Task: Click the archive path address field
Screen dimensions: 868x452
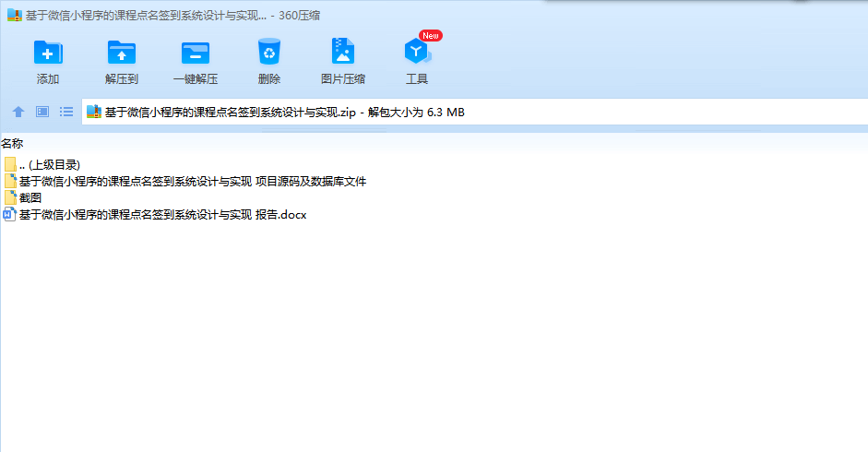Action: [475, 112]
